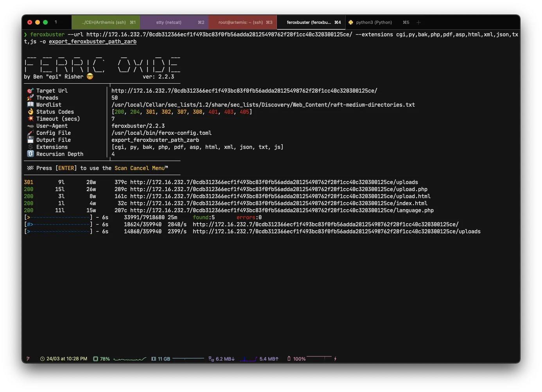Click the memory icon beside 11 GB
The width and height of the screenshot is (542, 392).
tap(154, 359)
